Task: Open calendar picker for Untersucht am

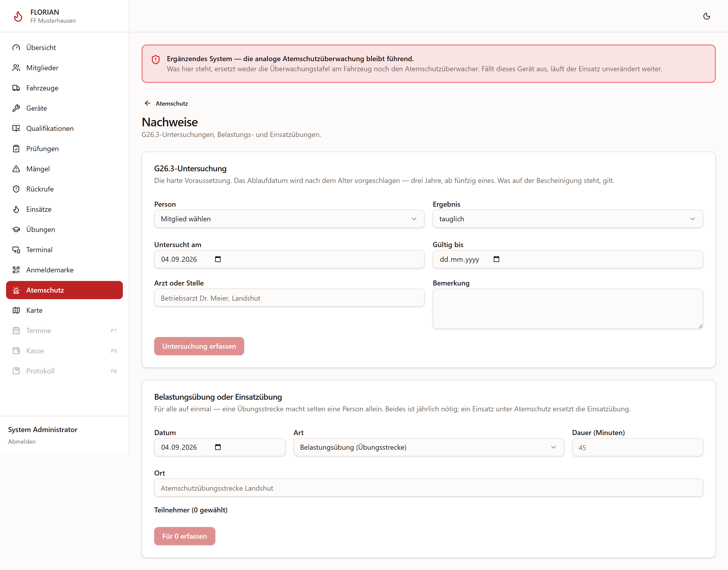Action: [x=218, y=259]
